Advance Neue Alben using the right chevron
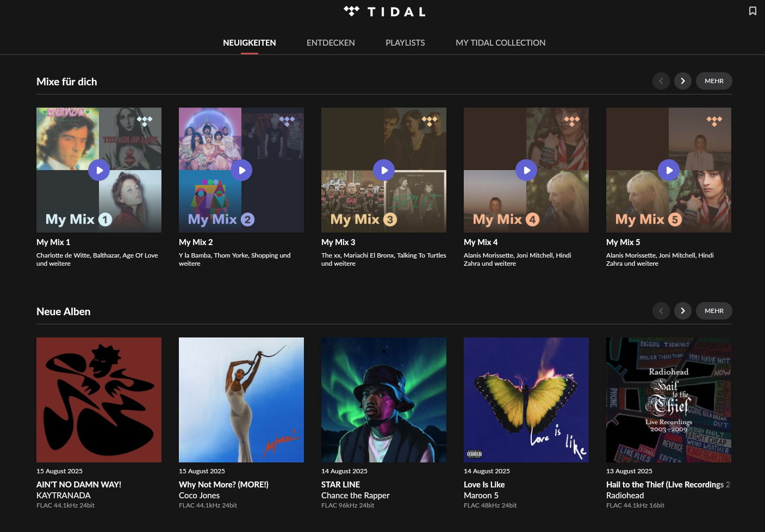 coord(683,311)
